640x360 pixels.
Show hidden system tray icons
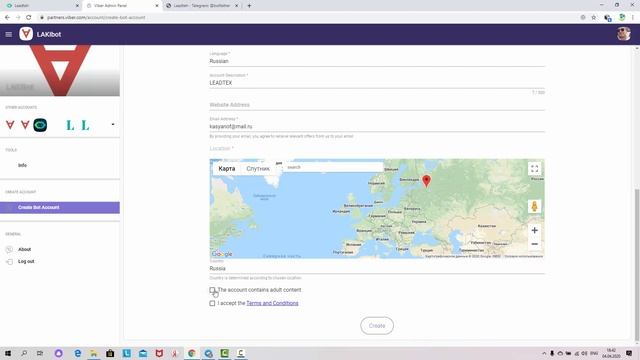click(x=544, y=353)
